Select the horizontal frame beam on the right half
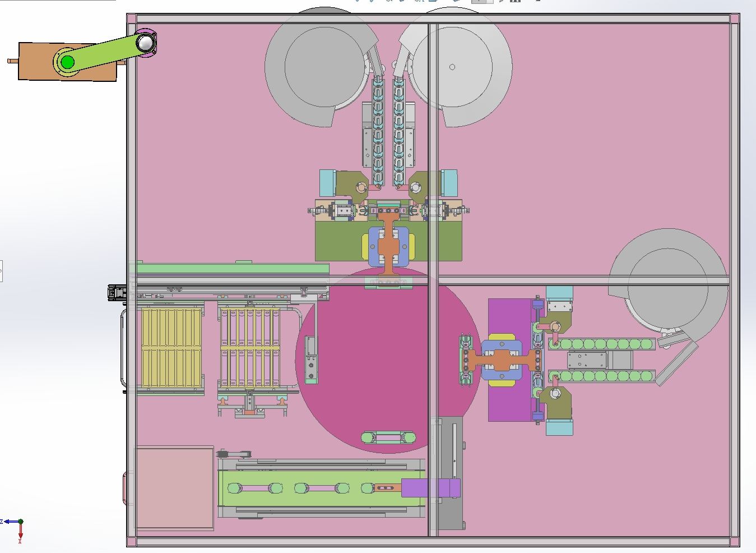The width and height of the screenshot is (756, 553). pos(584,280)
